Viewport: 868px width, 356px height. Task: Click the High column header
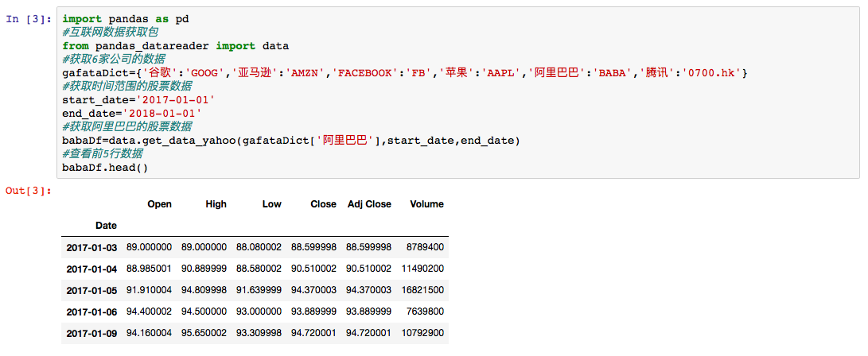click(216, 204)
